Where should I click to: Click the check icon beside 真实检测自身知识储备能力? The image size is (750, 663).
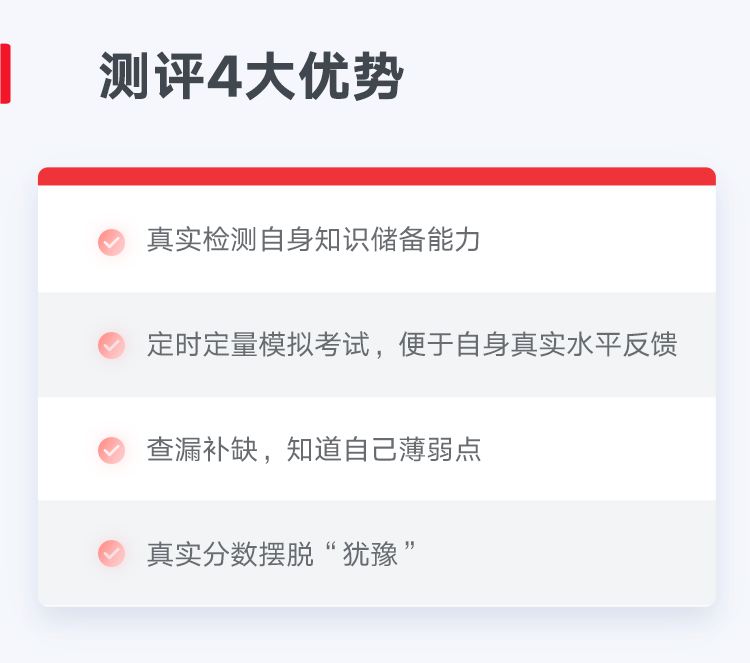click(111, 242)
